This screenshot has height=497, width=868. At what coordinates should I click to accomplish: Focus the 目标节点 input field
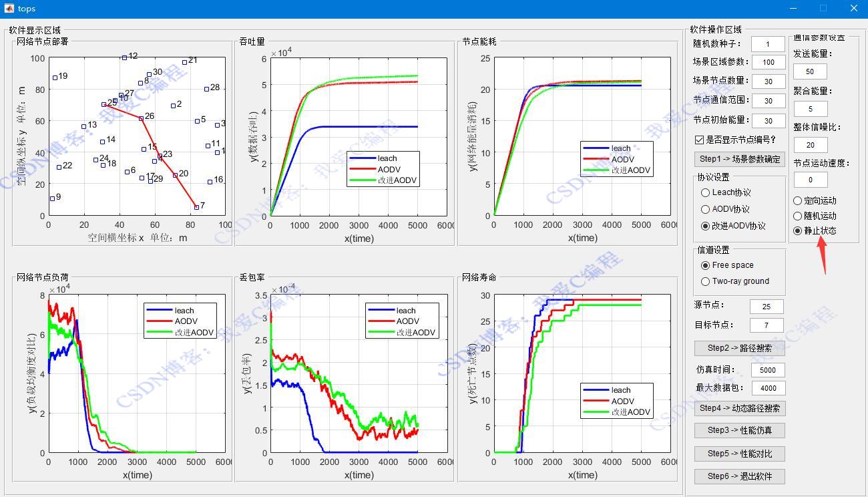[x=767, y=325]
